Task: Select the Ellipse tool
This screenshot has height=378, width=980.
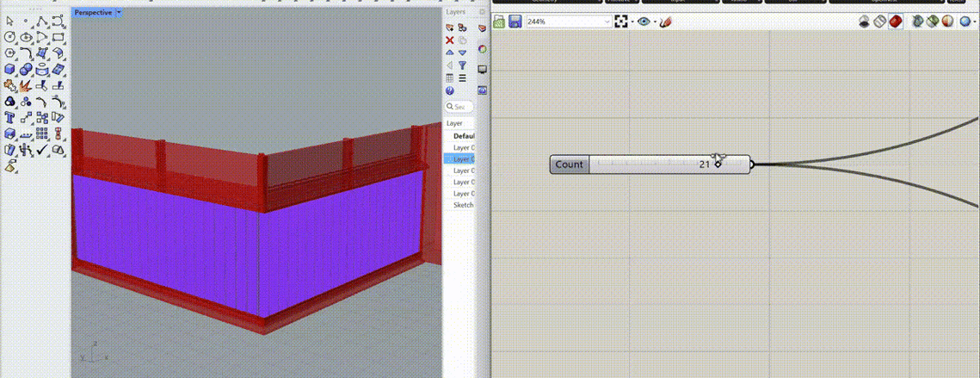Action: tap(26, 37)
